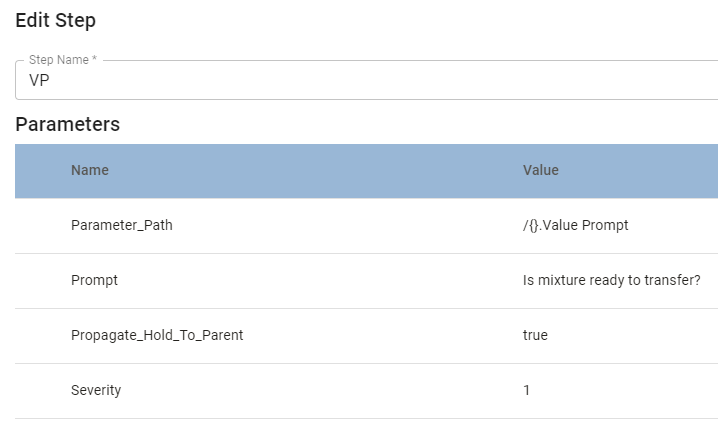Image resolution: width=718 pixels, height=434 pixels.
Task: Click the empty leading cell of Parameter_Path row
Action: point(40,225)
